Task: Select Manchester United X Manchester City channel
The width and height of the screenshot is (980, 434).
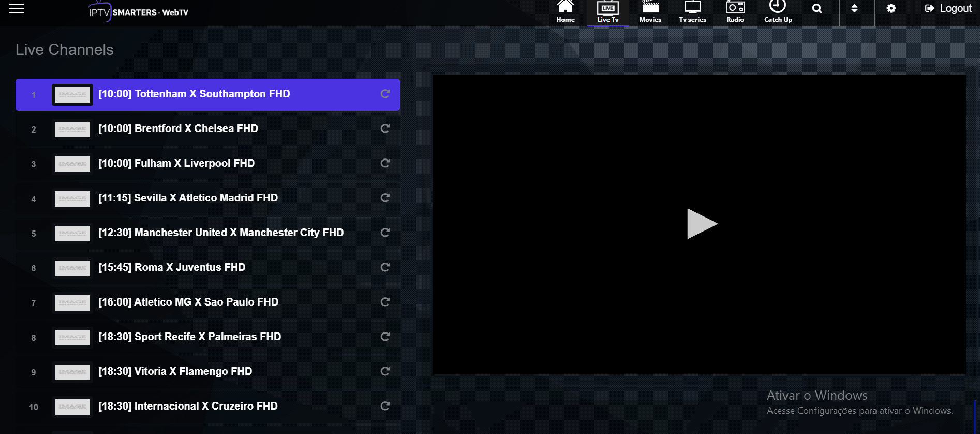Action: [220, 233]
